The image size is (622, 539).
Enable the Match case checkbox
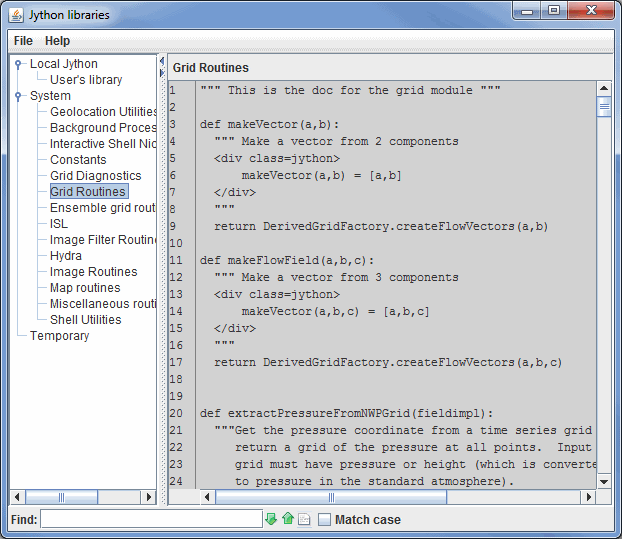click(x=325, y=519)
